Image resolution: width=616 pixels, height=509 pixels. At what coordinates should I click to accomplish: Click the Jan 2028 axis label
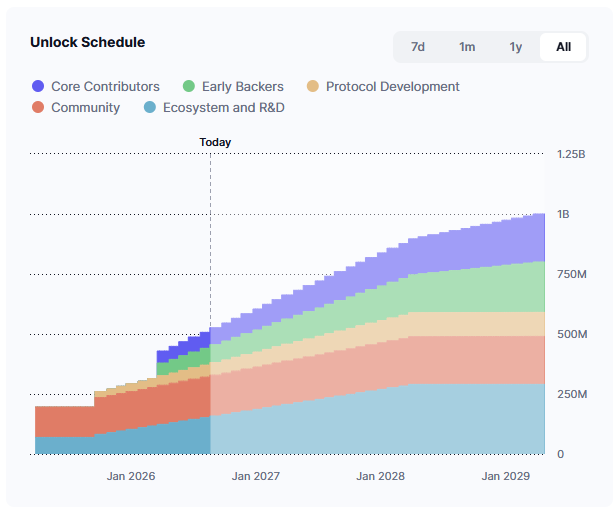[380, 476]
